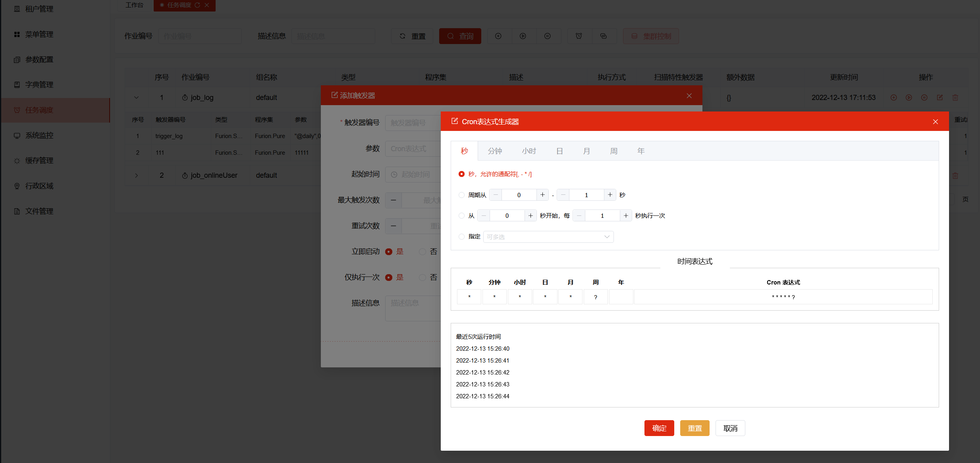The height and width of the screenshot is (463, 980).
Task: Click the add circle icon in toolbar
Action: click(498, 36)
